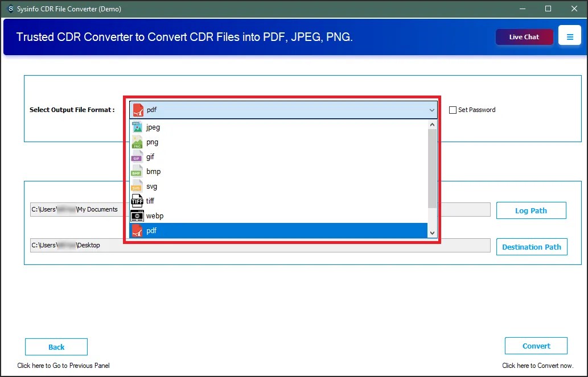Collapse the output format dropdown via its chevron
This screenshot has width=588, height=377.
point(431,110)
